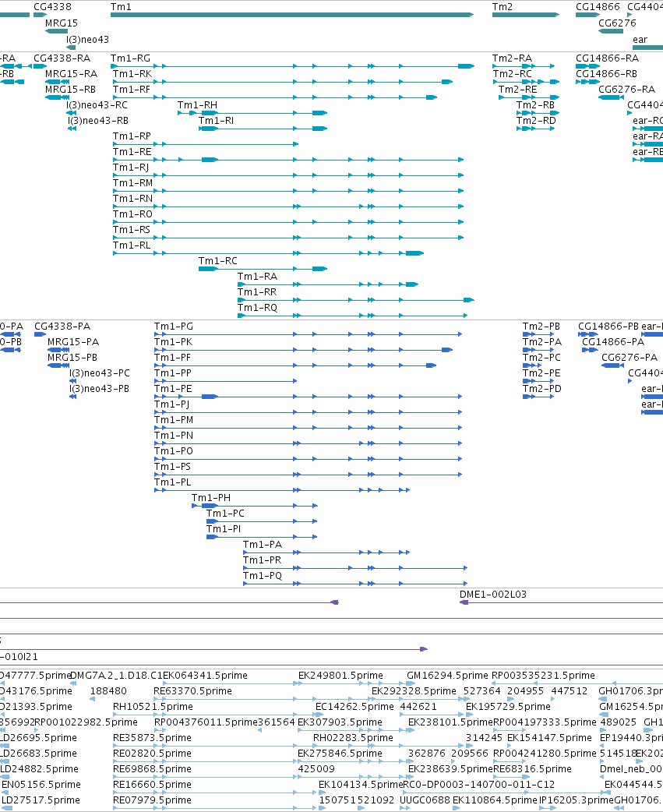
Task: Select protein Tm1-PL
Action: click(282, 490)
